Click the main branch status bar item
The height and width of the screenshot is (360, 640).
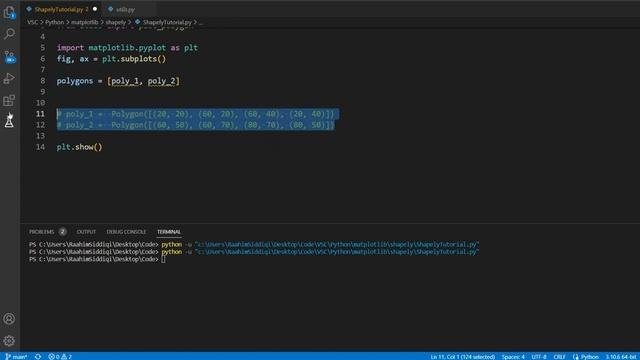[16, 357]
